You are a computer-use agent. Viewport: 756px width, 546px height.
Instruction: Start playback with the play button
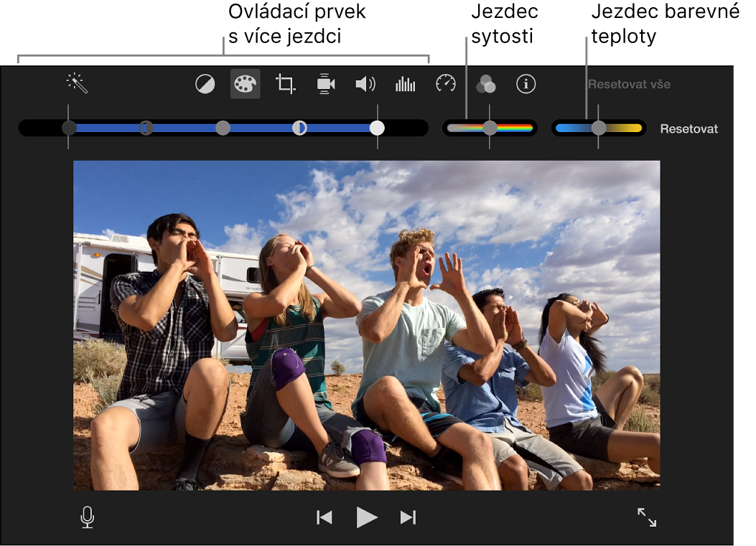366,517
